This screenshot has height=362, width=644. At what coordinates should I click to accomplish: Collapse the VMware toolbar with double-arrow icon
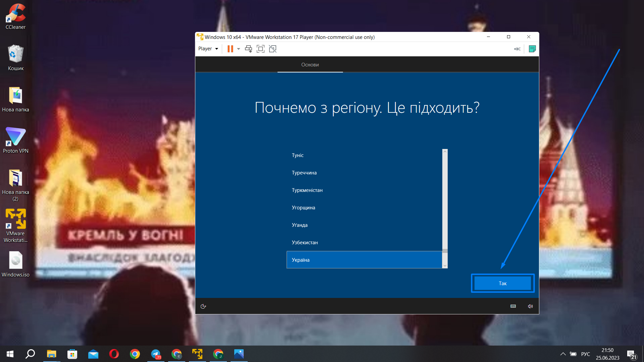point(517,49)
